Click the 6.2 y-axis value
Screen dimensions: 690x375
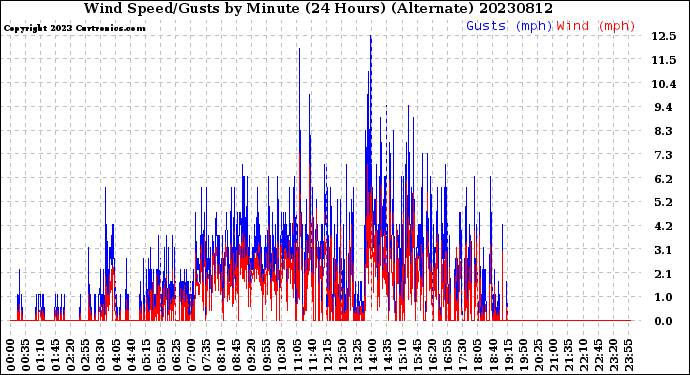pos(664,179)
